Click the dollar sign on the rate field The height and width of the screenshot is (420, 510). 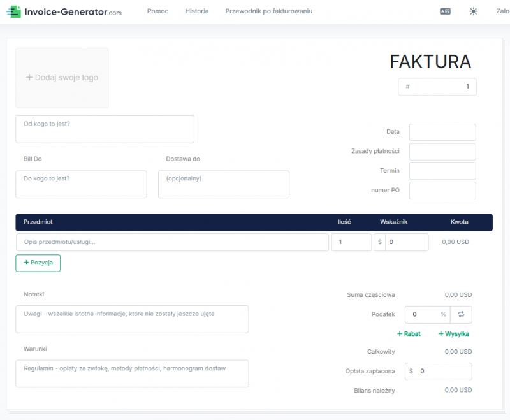(x=381, y=242)
